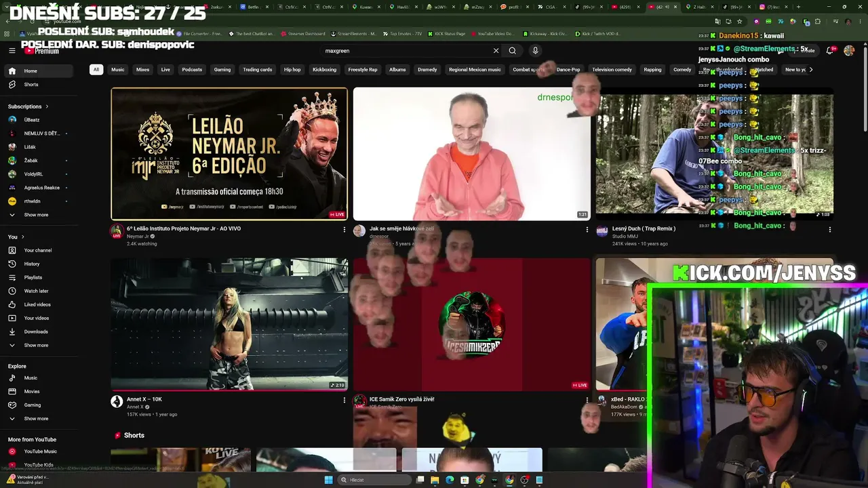Click the YouTube Premium logo
Image resolution: width=868 pixels, height=488 pixels.
click(41, 51)
